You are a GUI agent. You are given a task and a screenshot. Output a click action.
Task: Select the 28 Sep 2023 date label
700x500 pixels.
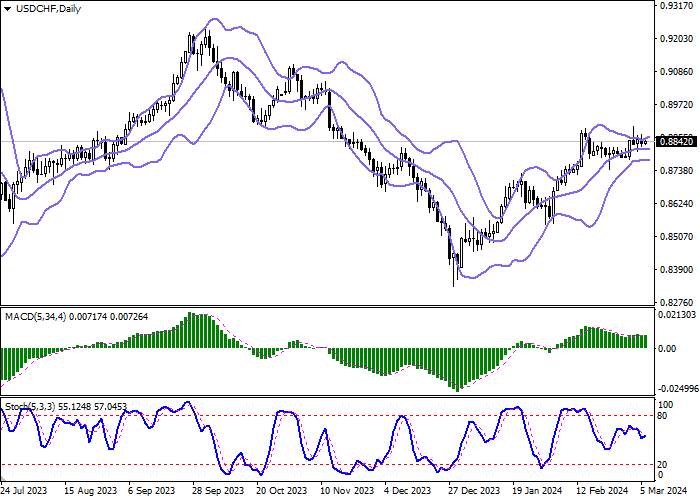tap(218, 490)
